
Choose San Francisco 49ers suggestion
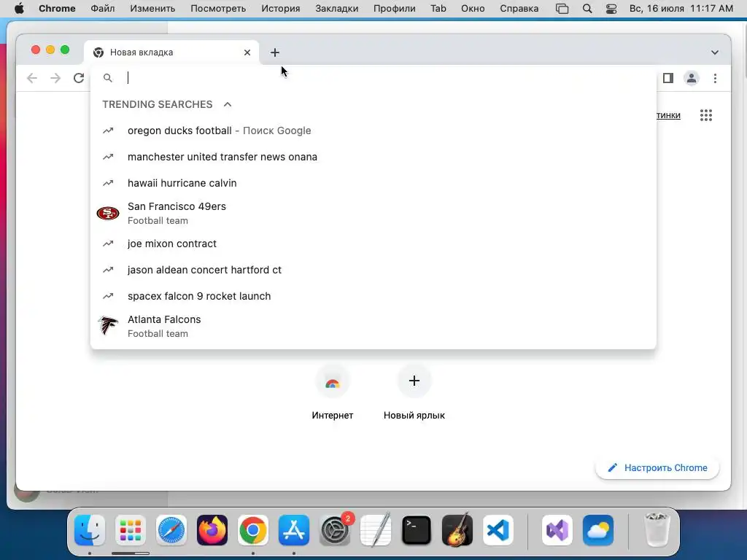[373, 214]
